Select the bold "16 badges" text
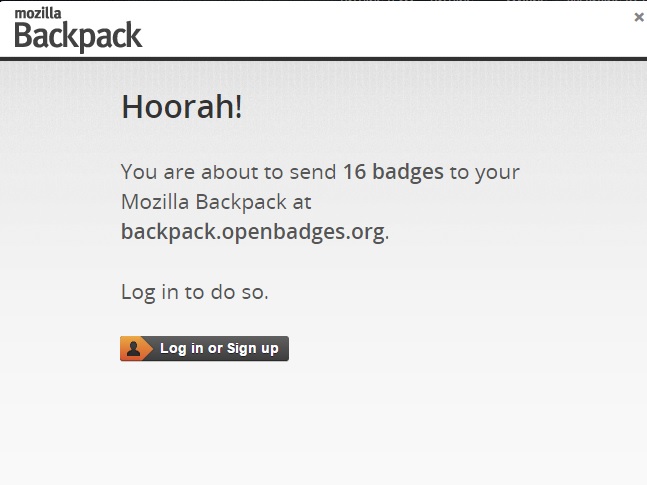 tap(393, 172)
